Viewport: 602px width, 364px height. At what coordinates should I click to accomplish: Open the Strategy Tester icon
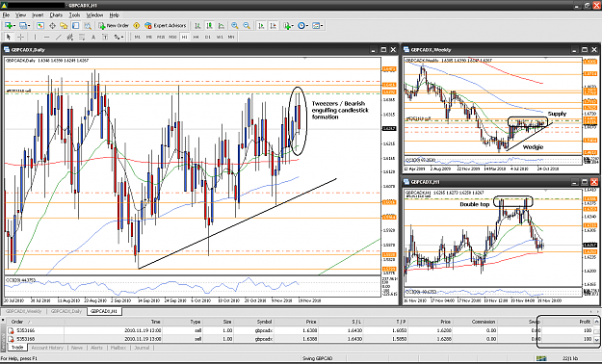click(x=88, y=26)
